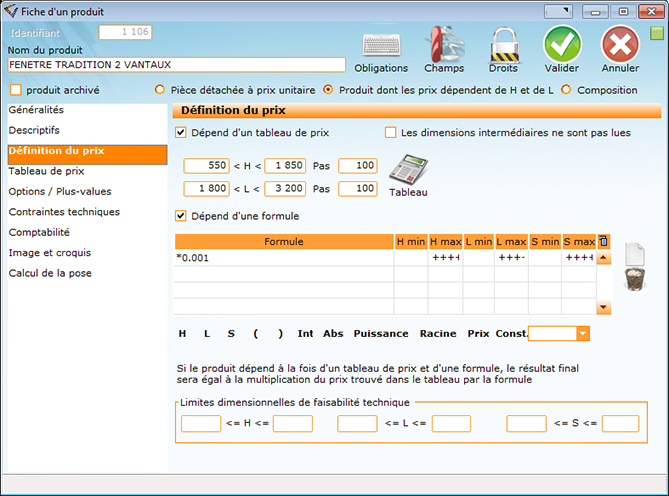This screenshot has height=496, width=669.
Task: Open the Const. dropdown list
Action: [583, 334]
